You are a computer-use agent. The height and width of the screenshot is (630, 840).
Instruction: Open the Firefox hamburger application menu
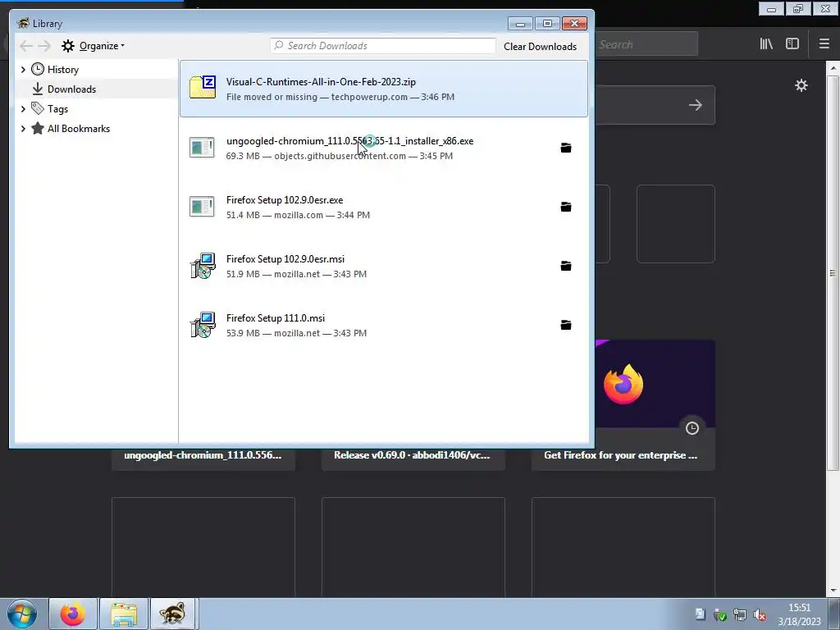[824, 44]
